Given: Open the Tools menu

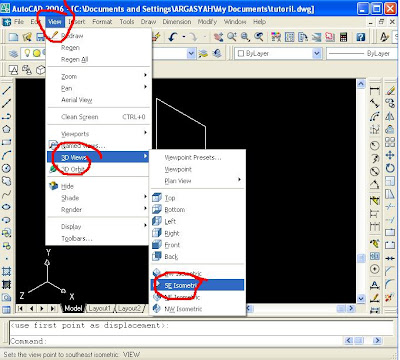Looking at the screenshot, I should pos(127,22).
